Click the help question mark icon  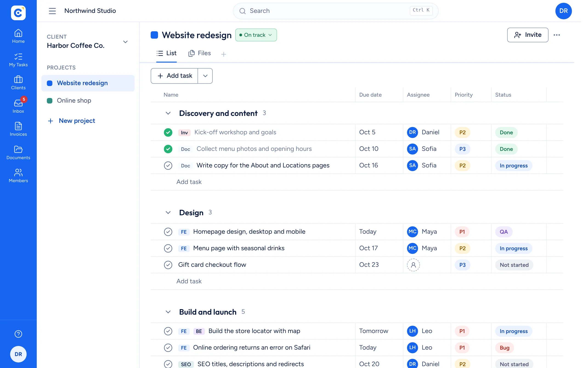click(x=18, y=334)
